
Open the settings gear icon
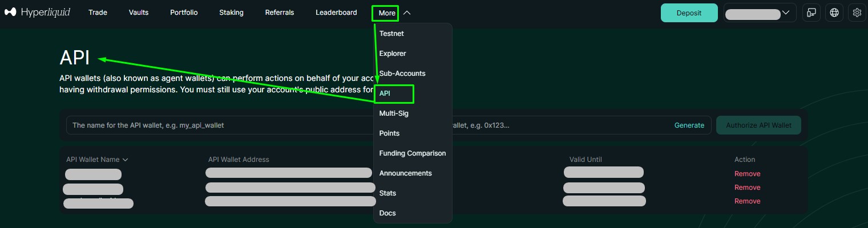point(857,13)
